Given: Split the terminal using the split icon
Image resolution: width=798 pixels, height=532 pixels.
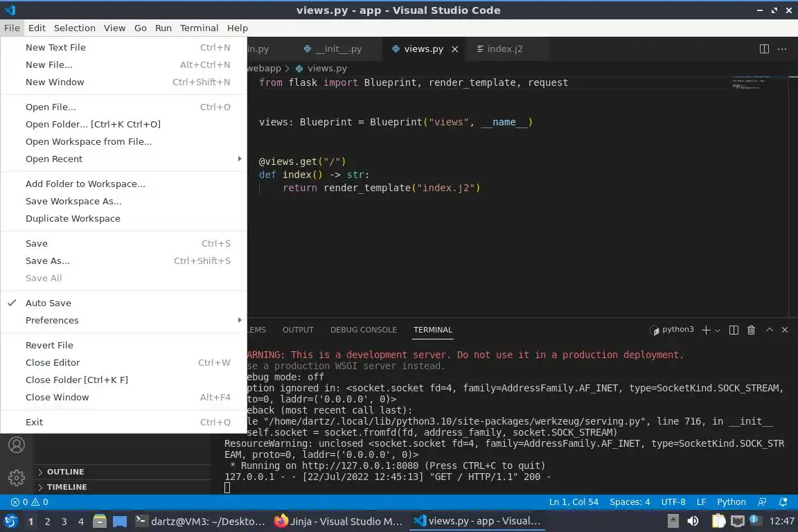Looking at the screenshot, I should click(x=734, y=330).
